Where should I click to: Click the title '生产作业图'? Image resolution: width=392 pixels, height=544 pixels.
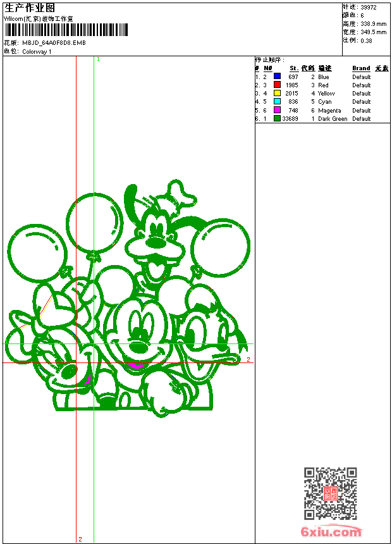point(30,8)
